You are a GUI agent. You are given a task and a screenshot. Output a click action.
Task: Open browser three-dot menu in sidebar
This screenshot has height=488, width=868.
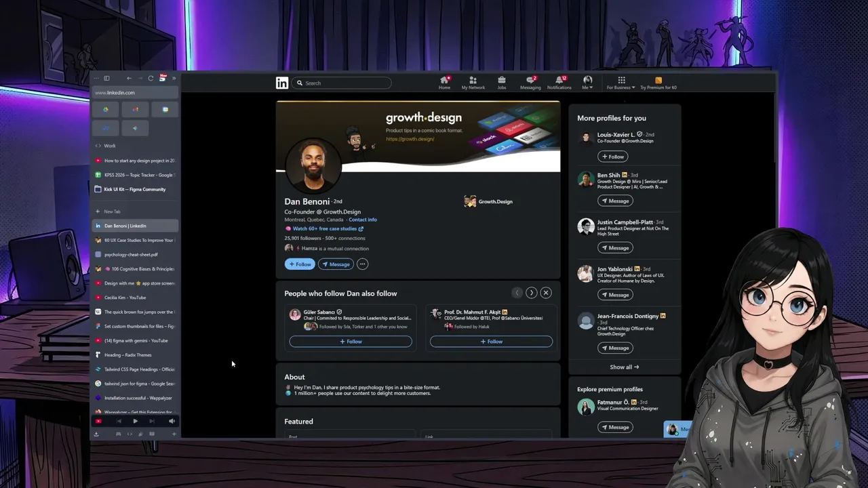(x=96, y=78)
